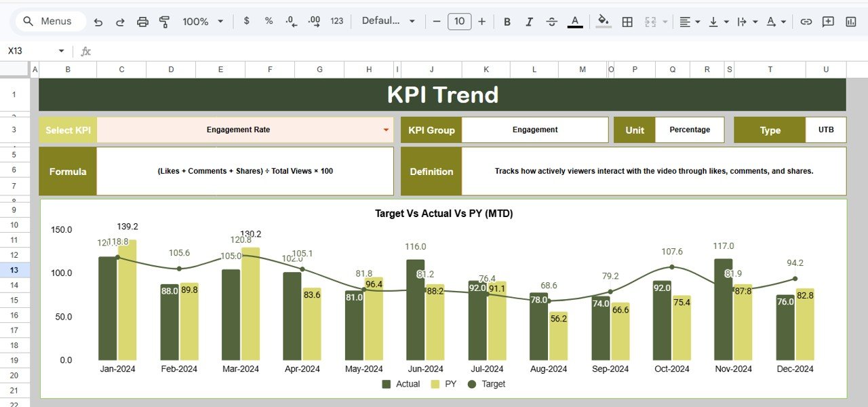Screen dimensions: 868x407
Task: Select the Paint format tool
Action: (x=165, y=21)
